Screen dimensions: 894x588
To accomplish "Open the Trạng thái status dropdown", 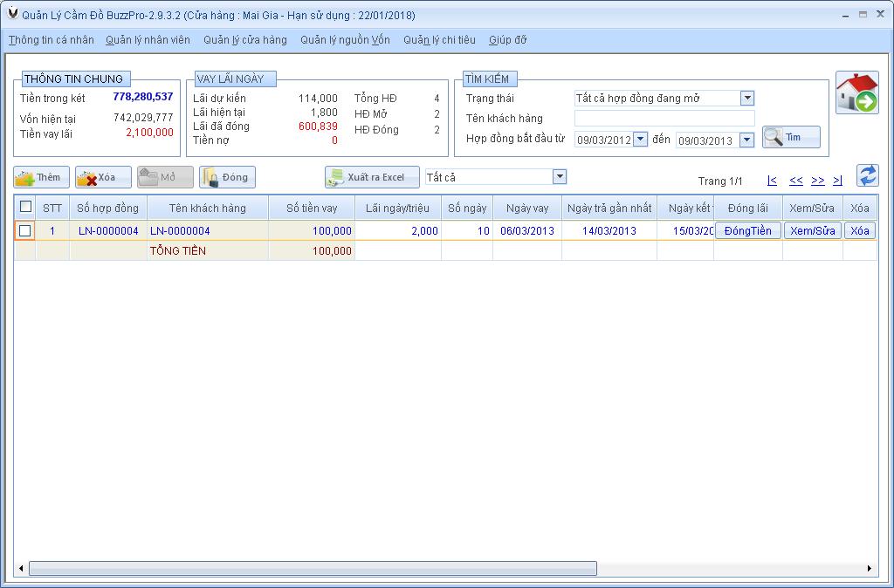I will point(747,98).
